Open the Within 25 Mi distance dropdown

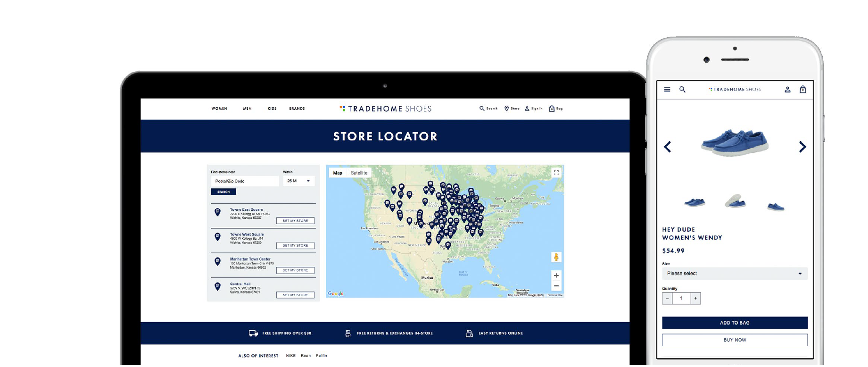[x=298, y=181]
